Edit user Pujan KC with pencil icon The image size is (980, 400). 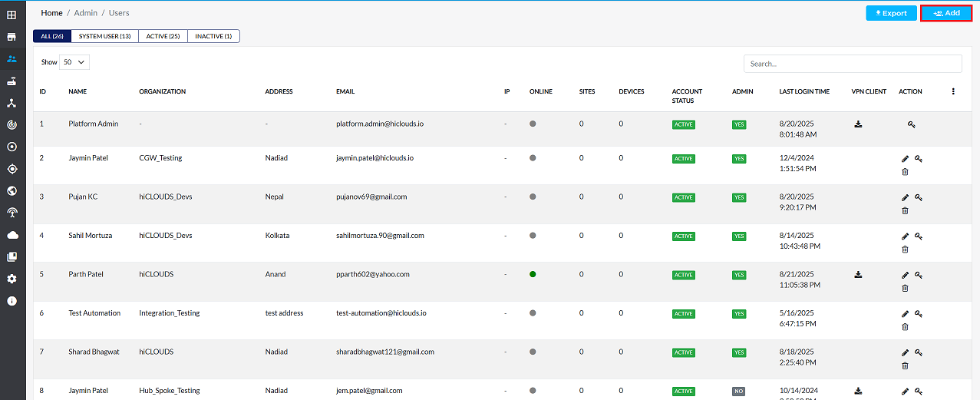[905, 197]
